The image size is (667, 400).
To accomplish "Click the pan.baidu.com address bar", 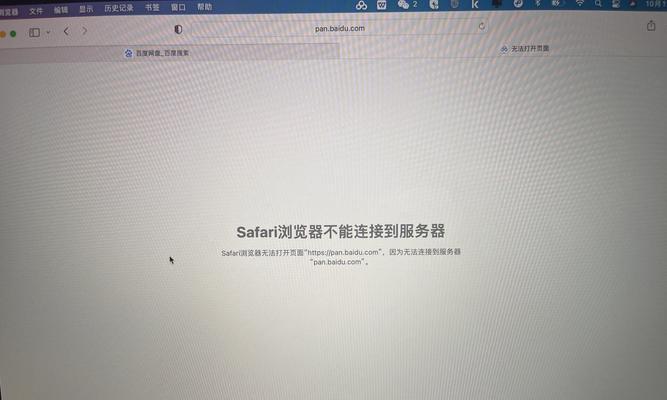I will tap(339, 28).
